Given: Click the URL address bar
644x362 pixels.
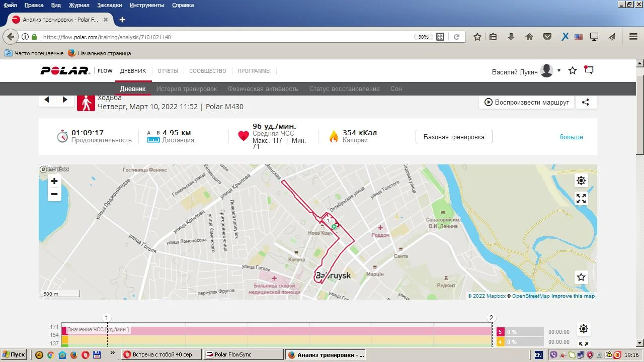Looking at the screenshot, I should (226, 37).
